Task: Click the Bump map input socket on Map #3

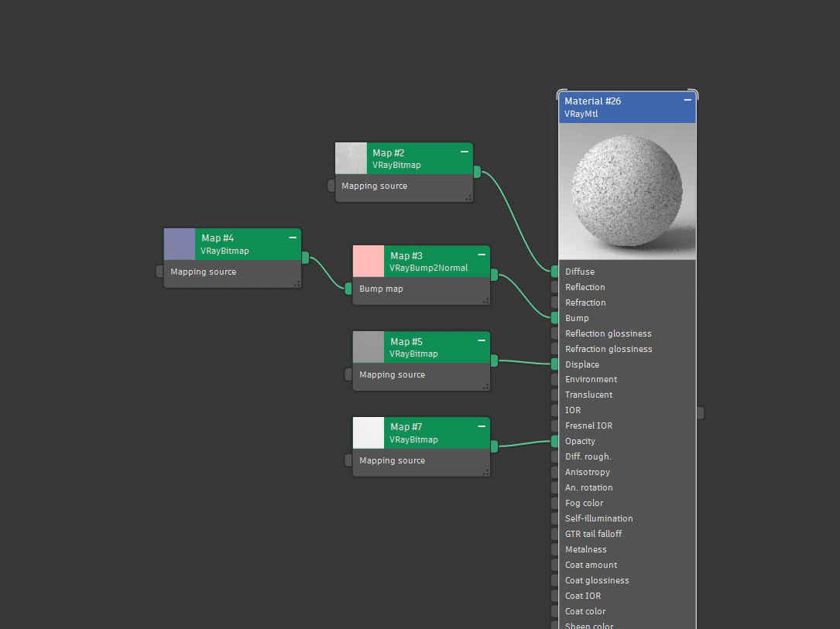Action: pos(348,289)
